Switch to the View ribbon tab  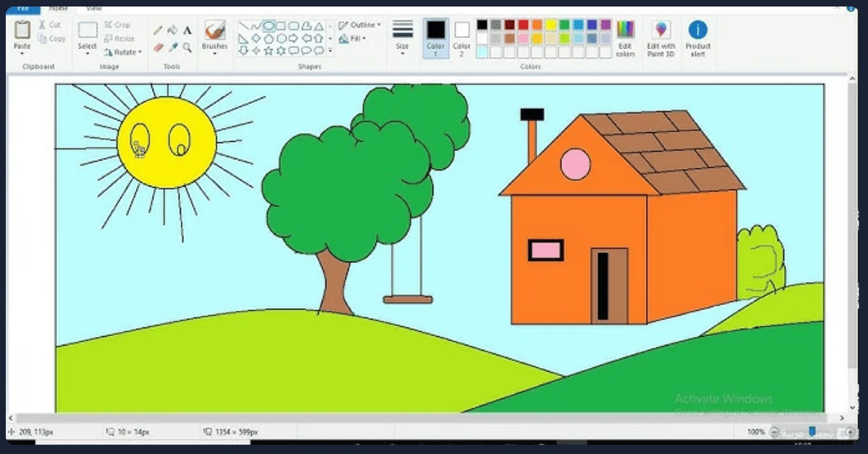94,9
